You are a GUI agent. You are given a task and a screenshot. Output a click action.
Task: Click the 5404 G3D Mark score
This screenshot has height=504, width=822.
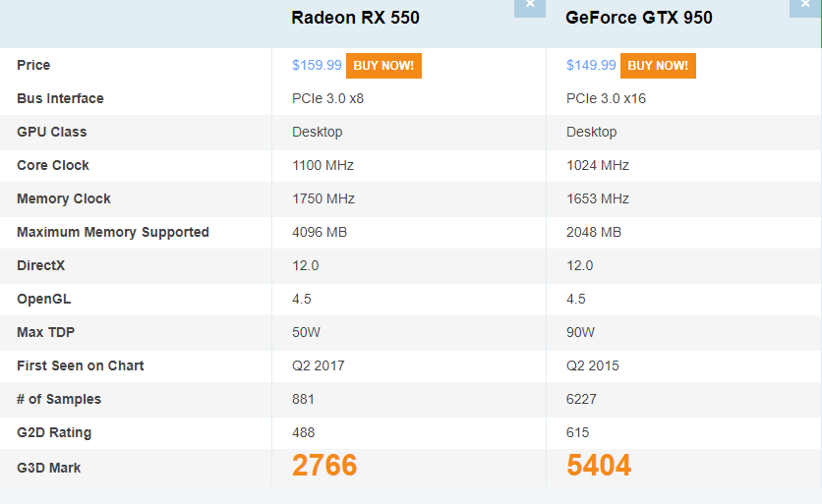coord(599,466)
